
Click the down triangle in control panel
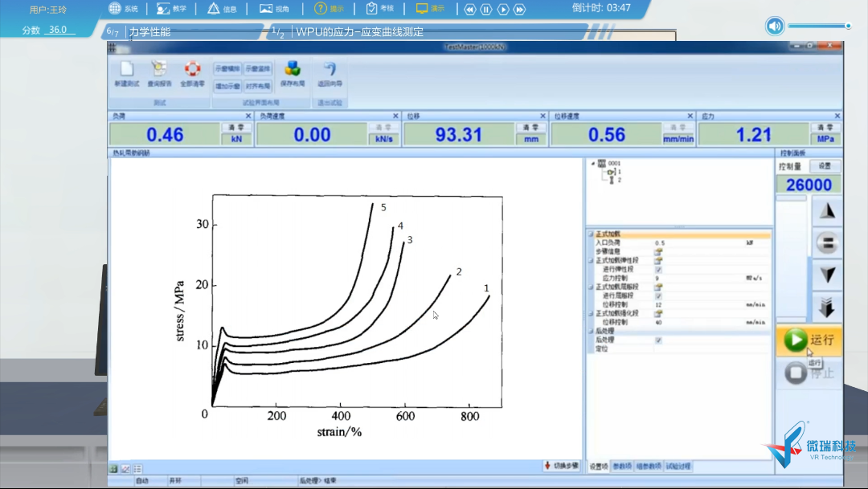point(827,275)
